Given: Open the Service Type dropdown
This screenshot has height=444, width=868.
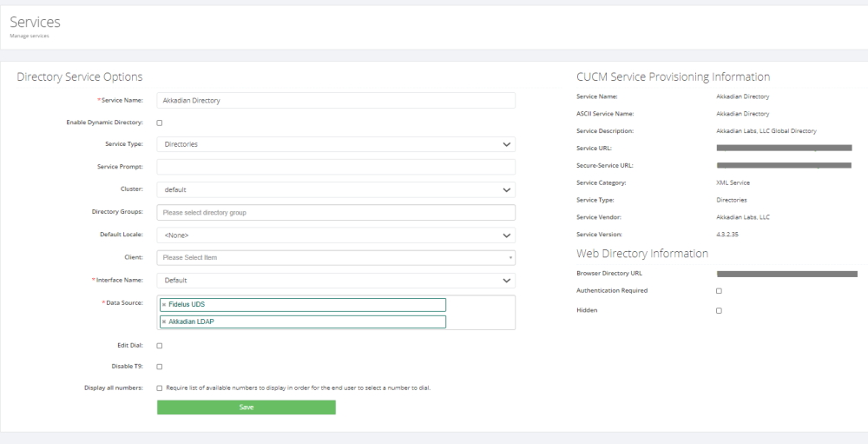Looking at the screenshot, I should click(336, 144).
